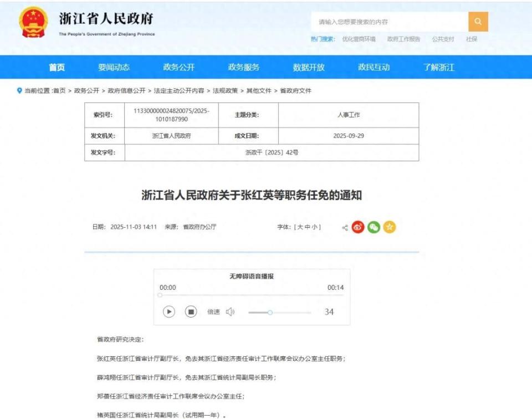Share the article to WeChat
Screen dimensions: 532x419
tap(374, 227)
